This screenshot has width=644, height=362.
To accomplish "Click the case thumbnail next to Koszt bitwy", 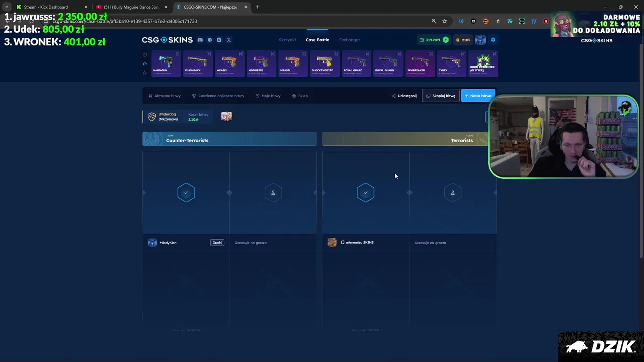I will click(226, 117).
